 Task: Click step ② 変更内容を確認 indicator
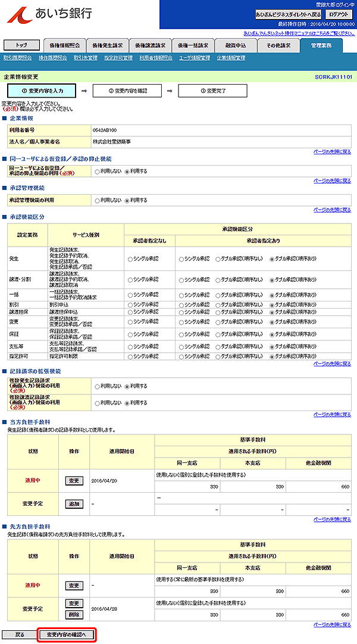127,91
